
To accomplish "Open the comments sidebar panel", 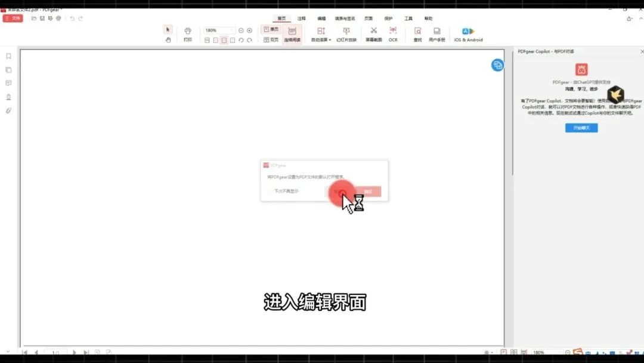I will 8,84.
